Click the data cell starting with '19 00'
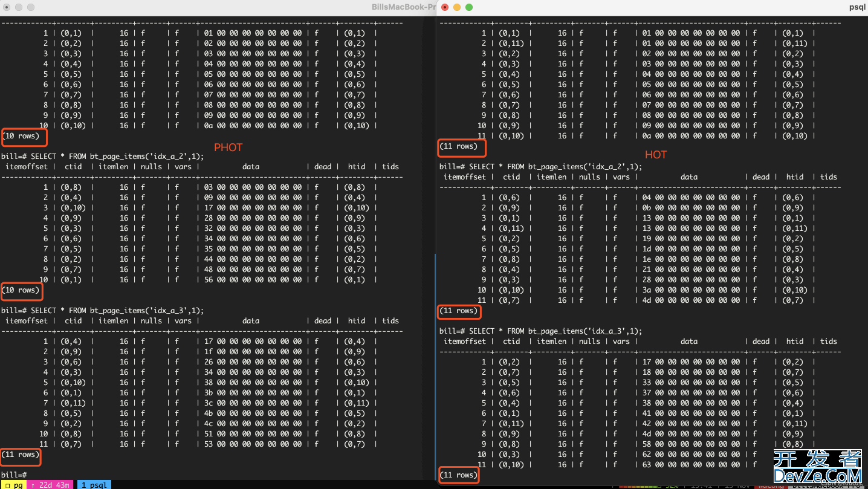Image resolution: width=868 pixels, height=489 pixels. [x=691, y=239]
